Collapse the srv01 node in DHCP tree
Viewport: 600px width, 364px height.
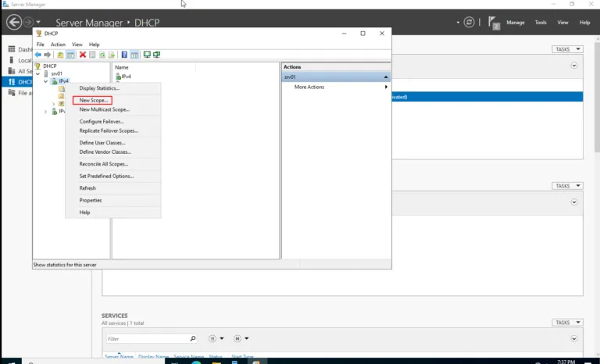[37, 73]
